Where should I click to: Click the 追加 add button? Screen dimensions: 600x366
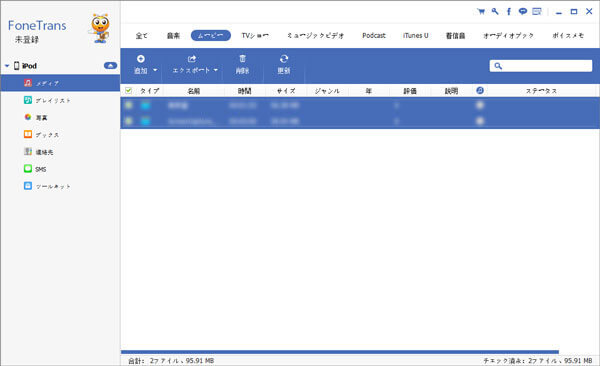click(141, 65)
